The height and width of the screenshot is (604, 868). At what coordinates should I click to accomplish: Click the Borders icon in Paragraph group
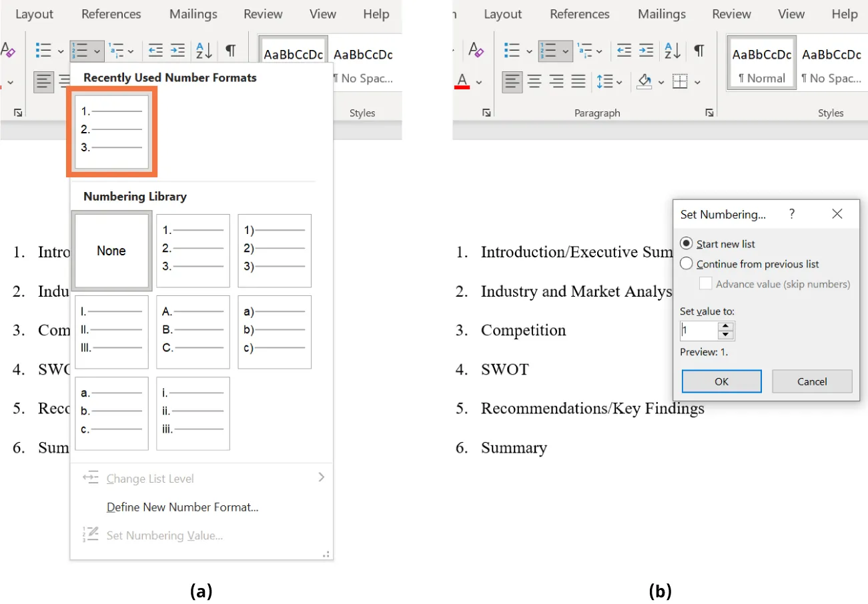click(679, 81)
